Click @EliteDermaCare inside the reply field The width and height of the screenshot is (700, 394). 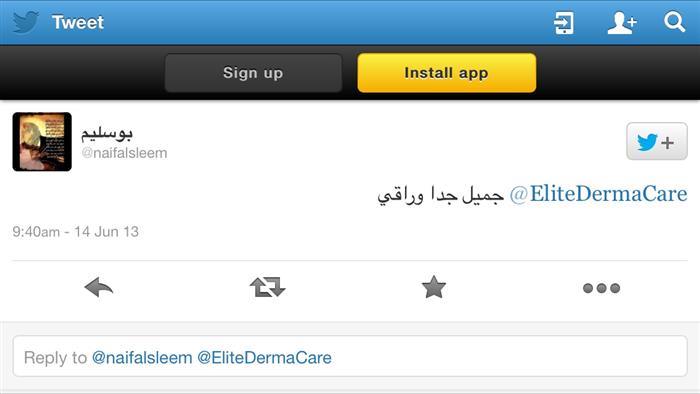264,357
